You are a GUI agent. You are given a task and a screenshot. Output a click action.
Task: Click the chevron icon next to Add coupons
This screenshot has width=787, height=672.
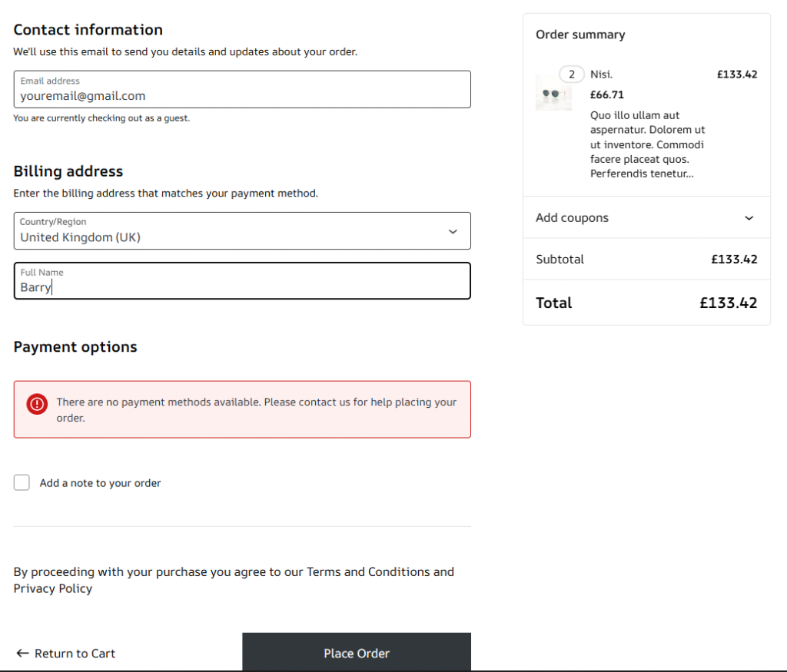(x=749, y=218)
